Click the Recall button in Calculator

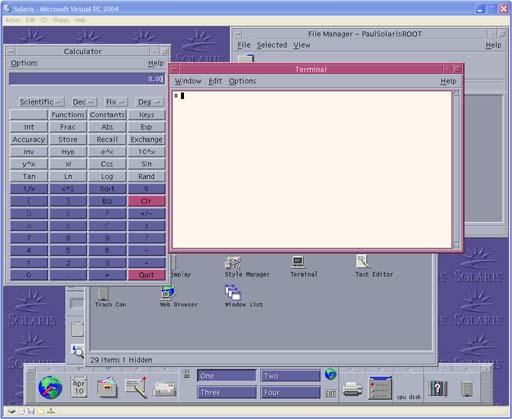pos(107,139)
